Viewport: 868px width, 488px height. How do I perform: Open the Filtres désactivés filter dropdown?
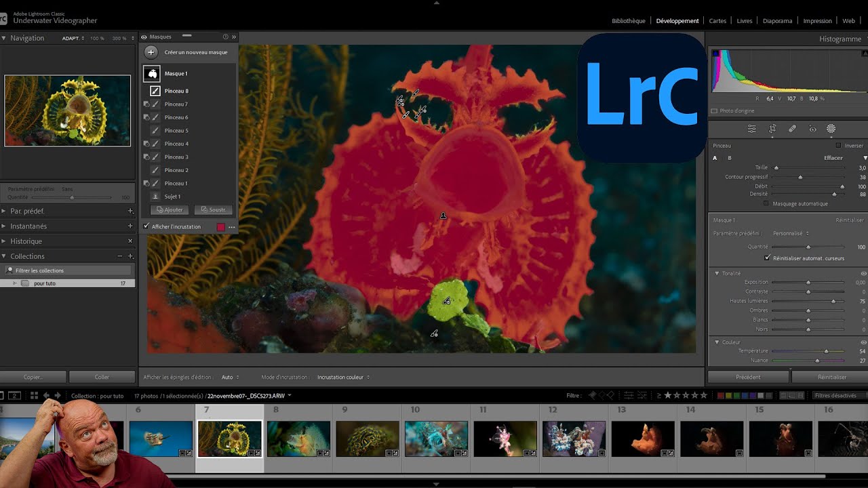coord(839,395)
